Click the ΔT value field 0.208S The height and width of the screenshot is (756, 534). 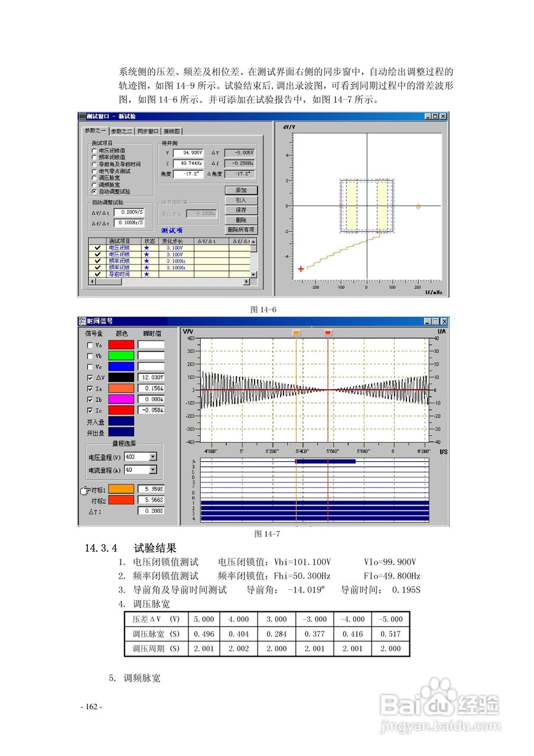151,511
